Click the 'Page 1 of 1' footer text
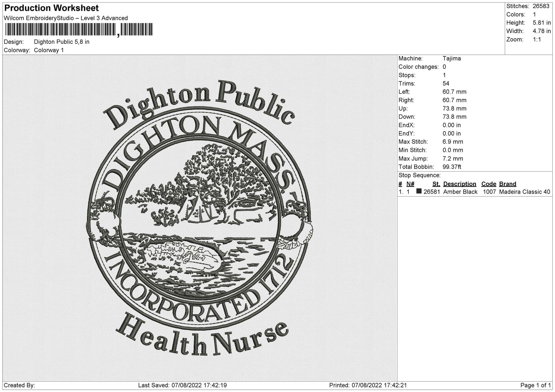Screen dimensions: 555x392 pos(535,385)
